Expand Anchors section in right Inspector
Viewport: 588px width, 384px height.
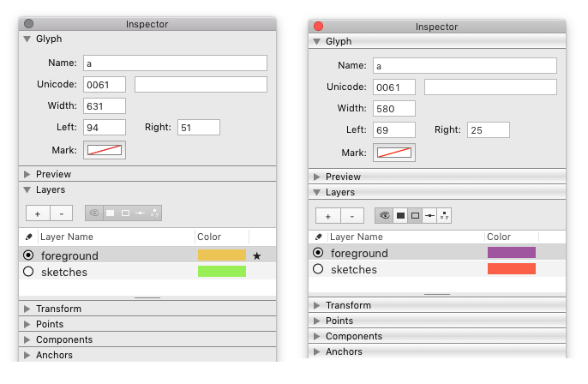(317, 351)
